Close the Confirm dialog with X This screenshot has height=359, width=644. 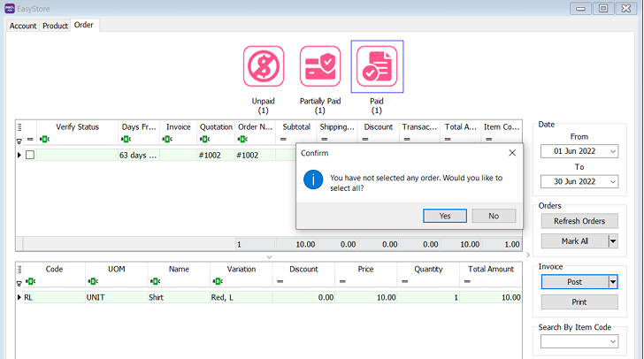(x=512, y=153)
